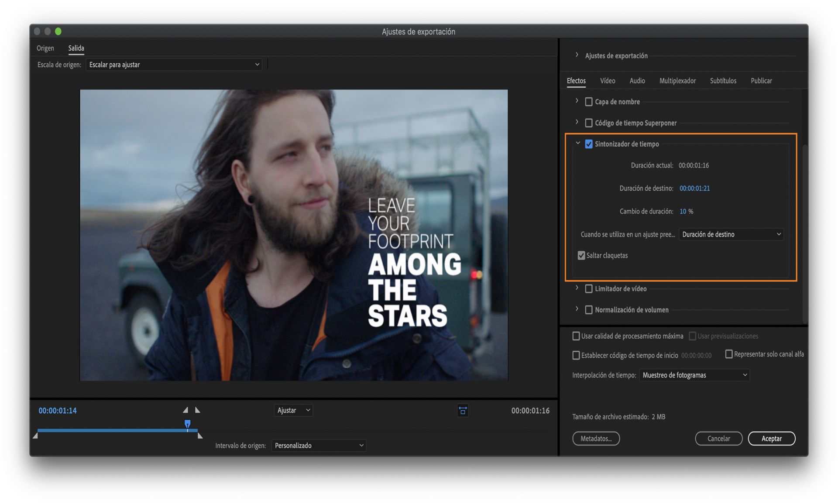This screenshot has width=838, height=504.
Task: Click the Set Out Point triangle icon
Action: [x=198, y=410]
